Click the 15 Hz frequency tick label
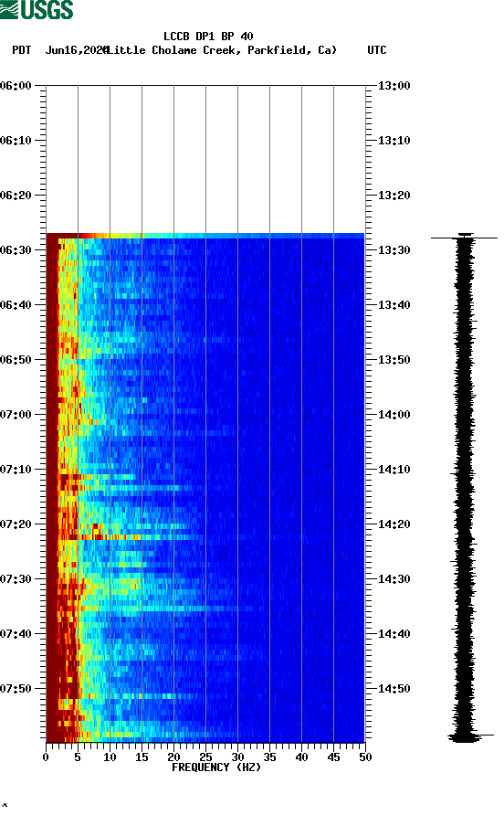 pos(142,757)
